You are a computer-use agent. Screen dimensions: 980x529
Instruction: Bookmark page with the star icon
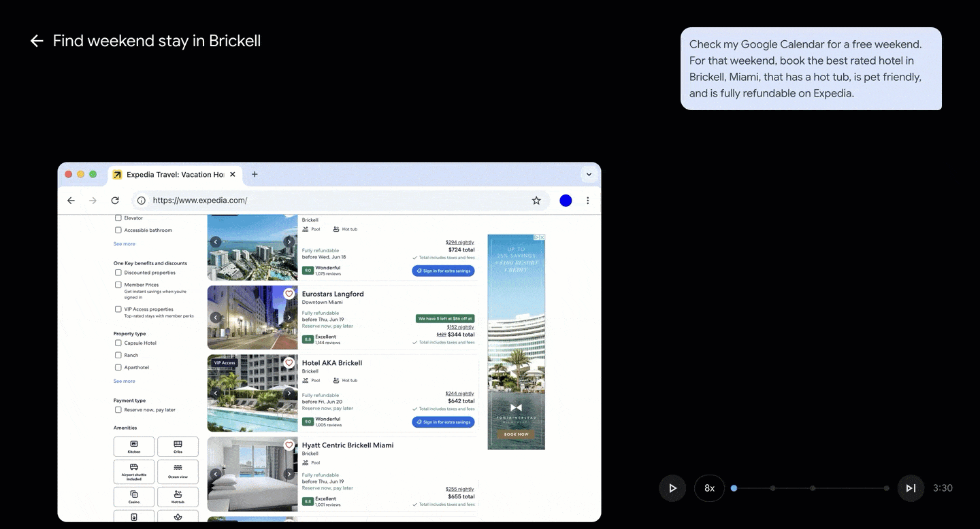point(536,201)
